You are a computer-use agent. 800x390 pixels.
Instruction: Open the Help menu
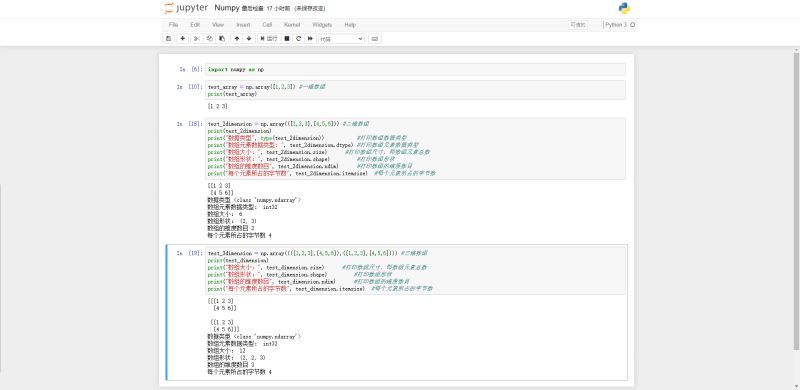point(350,25)
